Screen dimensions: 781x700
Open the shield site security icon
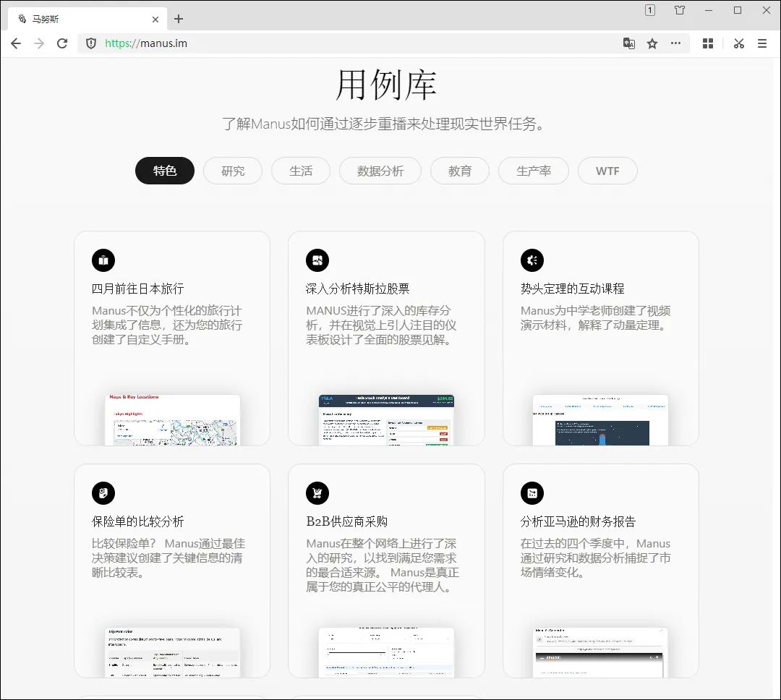pos(90,43)
